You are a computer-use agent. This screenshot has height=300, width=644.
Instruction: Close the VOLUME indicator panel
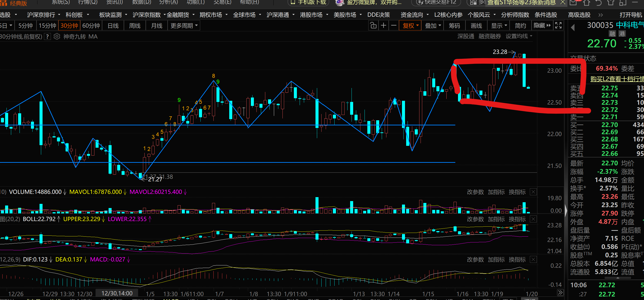pos(533,192)
